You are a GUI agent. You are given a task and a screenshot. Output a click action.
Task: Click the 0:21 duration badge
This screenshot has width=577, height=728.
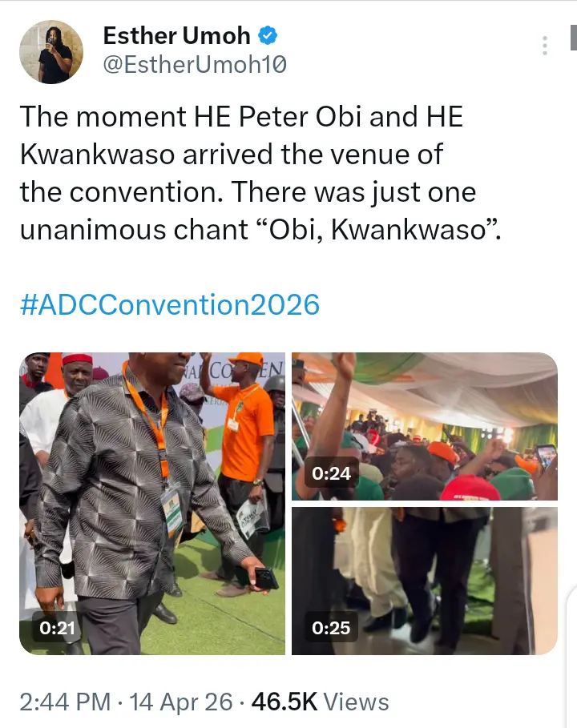[x=57, y=629]
